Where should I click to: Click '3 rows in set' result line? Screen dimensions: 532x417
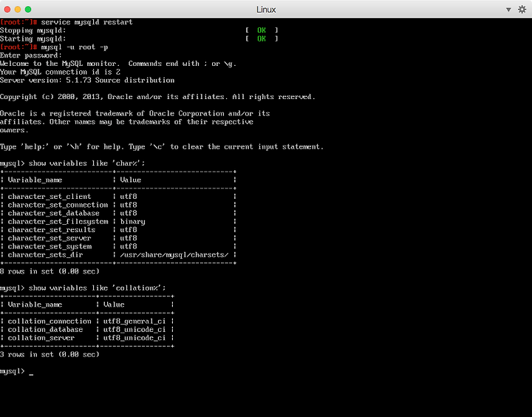click(50, 354)
